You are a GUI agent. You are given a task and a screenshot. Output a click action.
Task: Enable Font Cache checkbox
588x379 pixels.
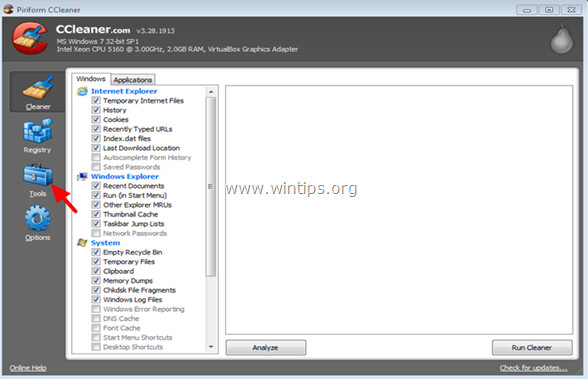tap(96, 328)
